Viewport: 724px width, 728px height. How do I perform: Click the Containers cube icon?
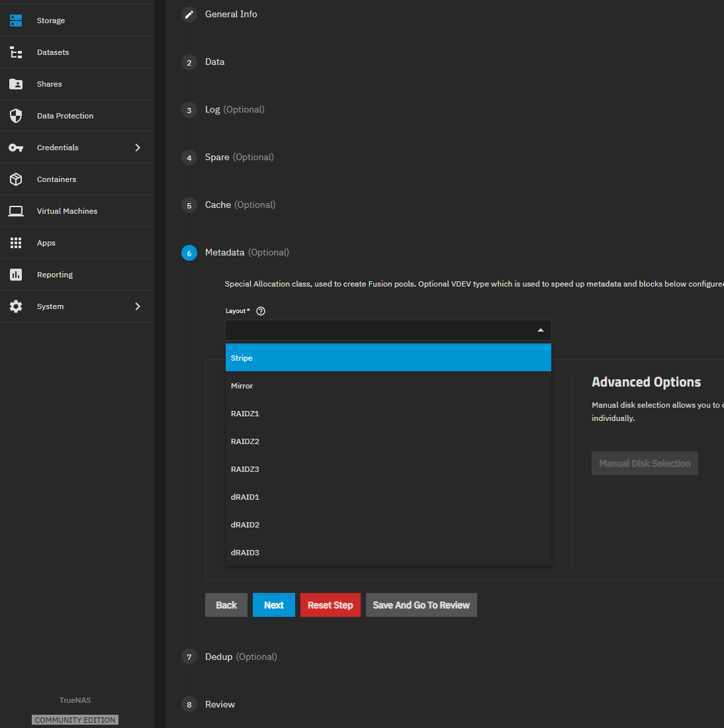16,179
